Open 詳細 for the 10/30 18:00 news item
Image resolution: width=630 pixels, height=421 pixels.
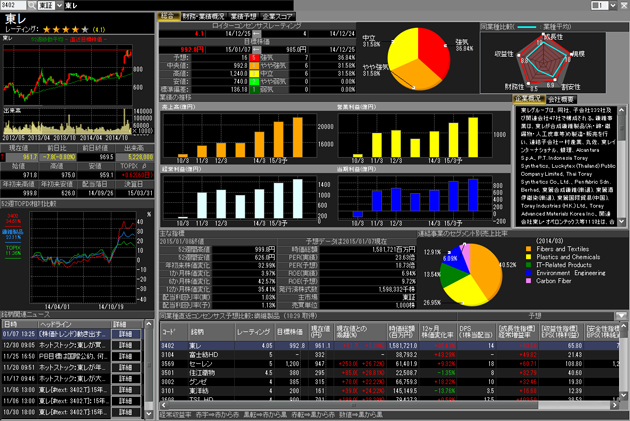coord(126,412)
